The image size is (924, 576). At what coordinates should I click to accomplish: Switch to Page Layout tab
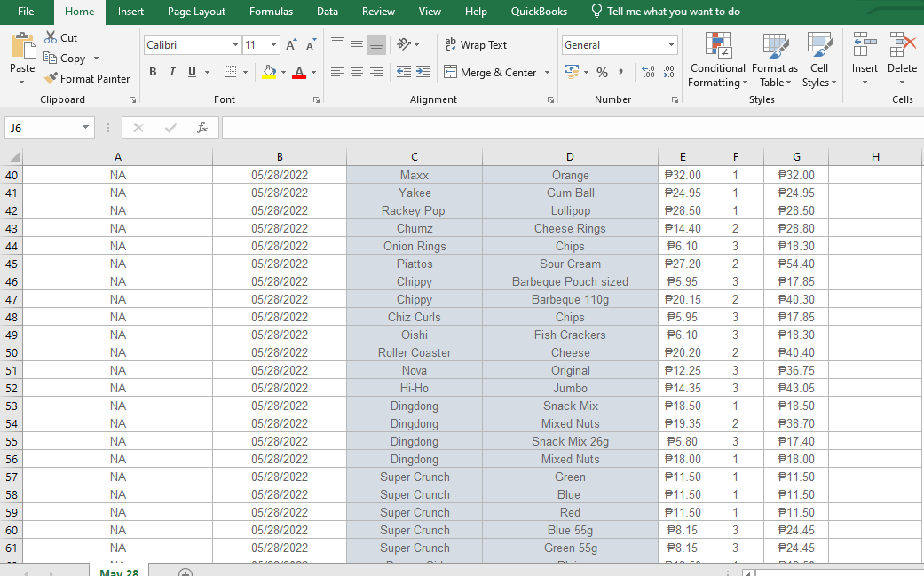click(x=196, y=12)
